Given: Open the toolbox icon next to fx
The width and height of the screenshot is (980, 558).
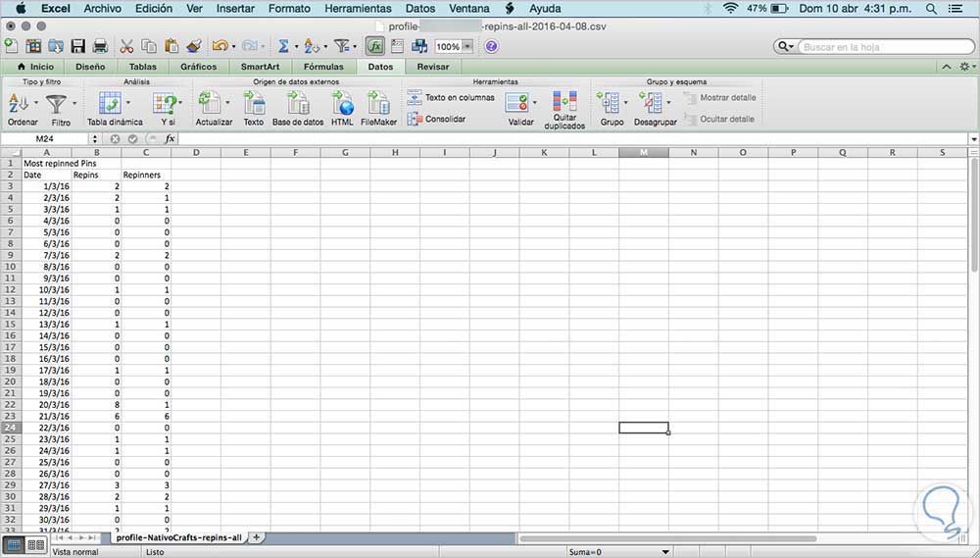Looking at the screenshot, I should click(397, 46).
